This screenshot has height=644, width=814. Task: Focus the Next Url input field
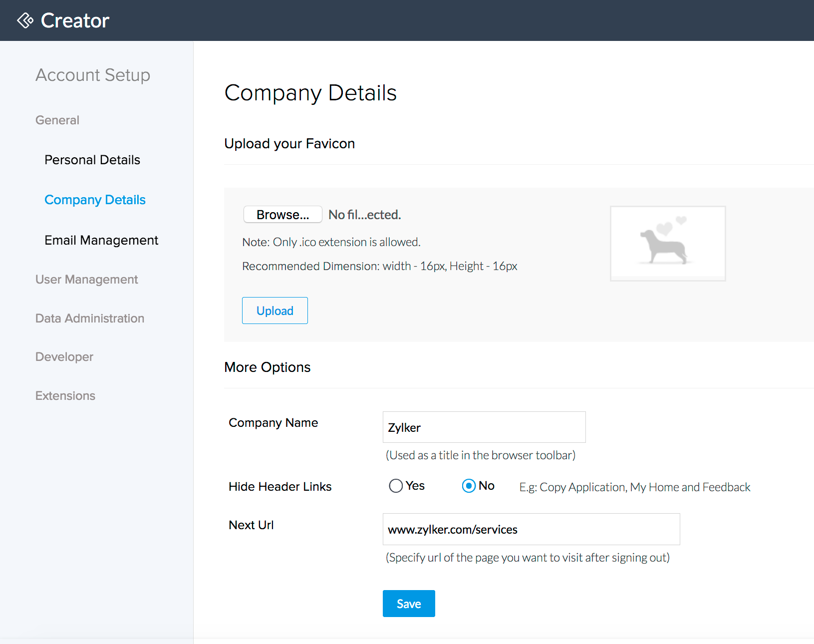[x=532, y=529]
